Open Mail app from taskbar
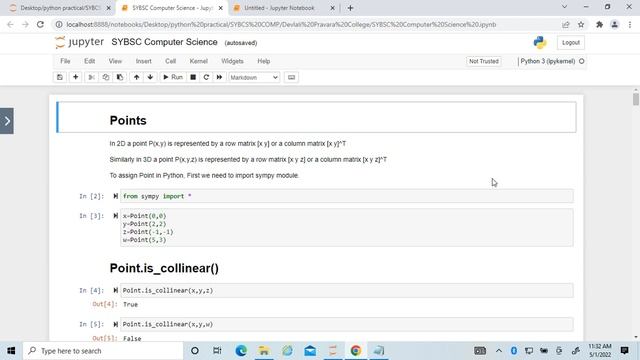Screen dimensions: 640x360 tap(310, 351)
